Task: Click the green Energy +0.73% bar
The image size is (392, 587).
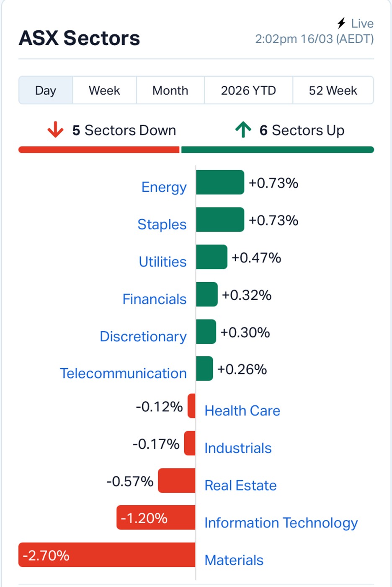Action: tap(220, 182)
